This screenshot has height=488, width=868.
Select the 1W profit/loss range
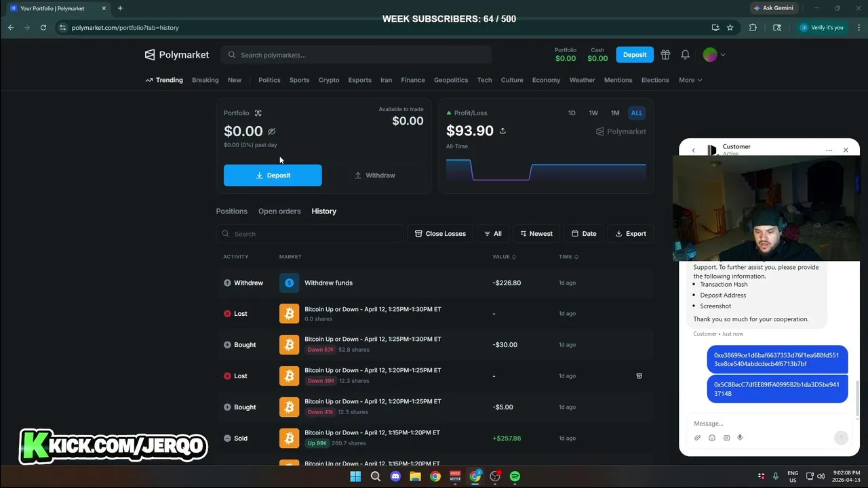click(593, 113)
